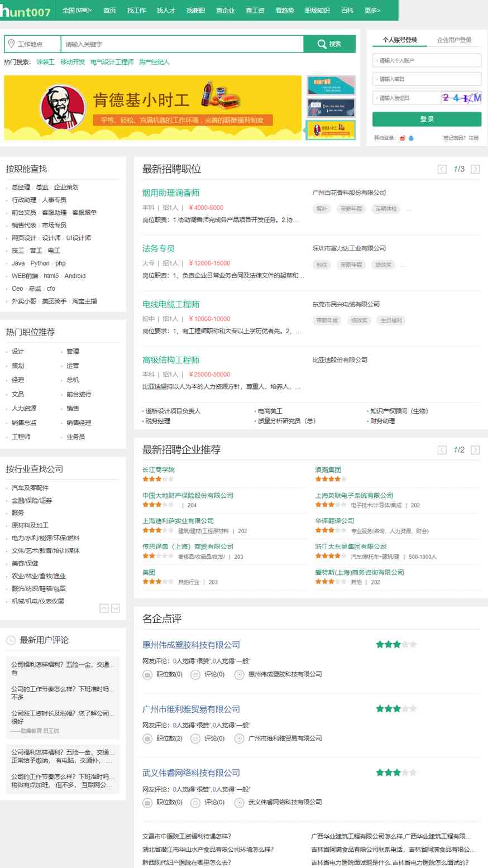Image resolution: width=488 pixels, height=868 pixels.
Task: Go to previous page of 最新招聘职位
Action: [442, 169]
